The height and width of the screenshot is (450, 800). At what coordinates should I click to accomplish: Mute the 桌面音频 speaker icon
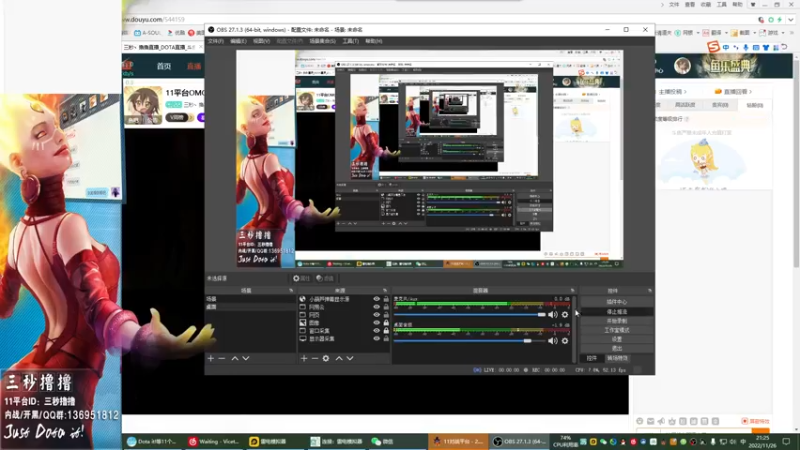pos(553,340)
